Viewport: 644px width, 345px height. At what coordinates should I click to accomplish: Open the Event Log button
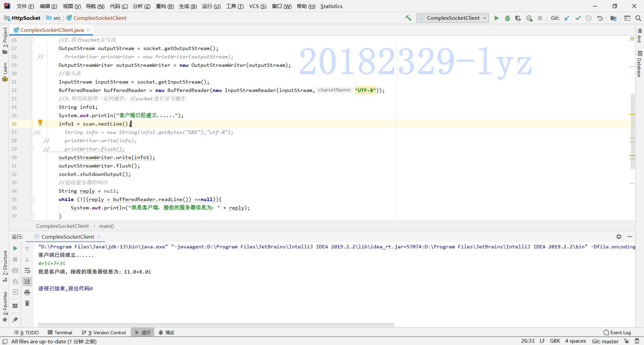(x=617, y=333)
